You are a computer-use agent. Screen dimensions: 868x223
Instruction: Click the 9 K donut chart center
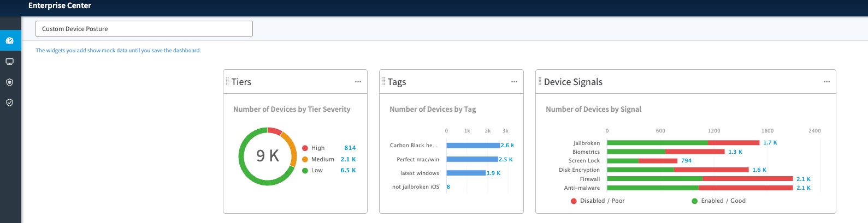coord(268,156)
